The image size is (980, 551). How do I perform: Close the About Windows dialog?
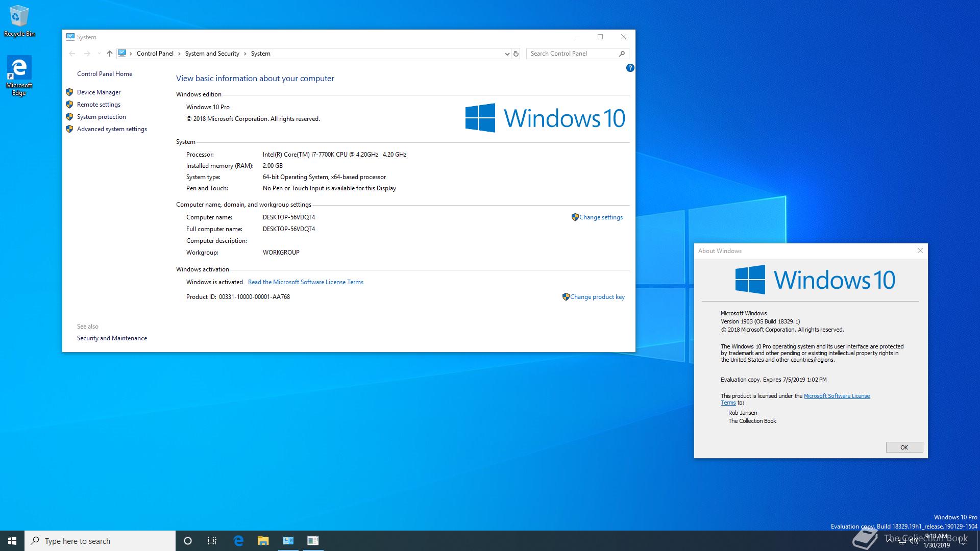(920, 251)
